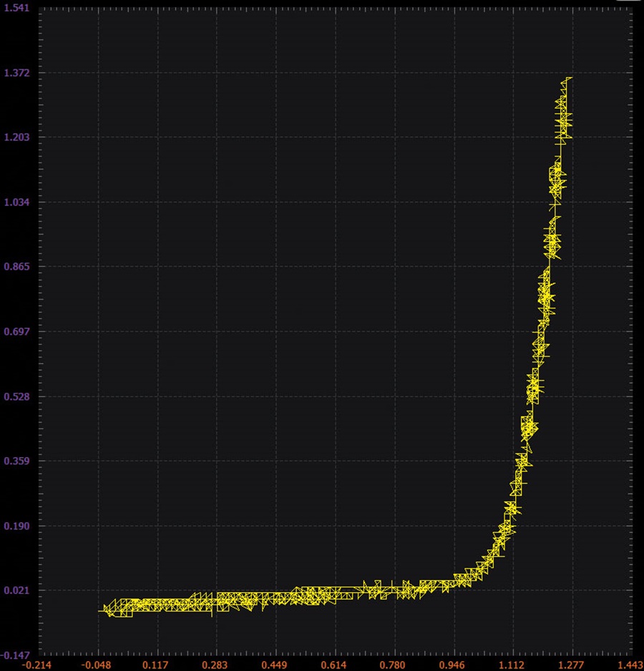Click the x-axis label 0.780
Viewport: 644px width, 671px height.
pyautogui.click(x=393, y=665)
